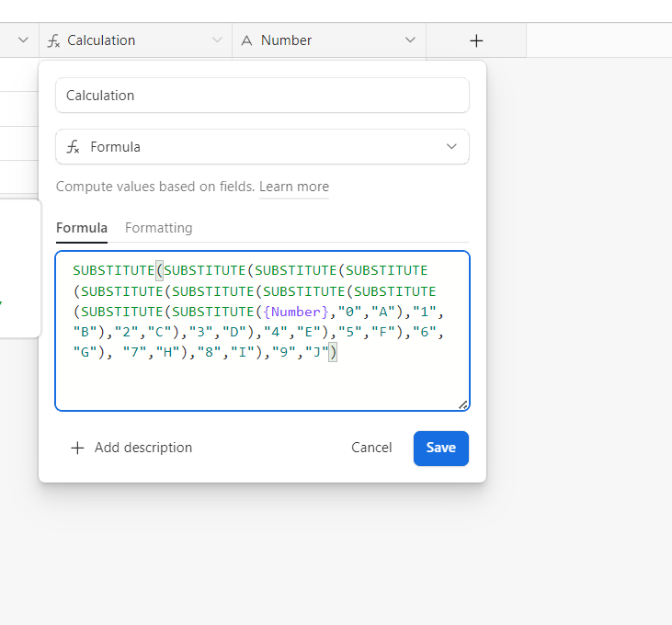The height and width of the screenshot is (625, 672).
Task: Click the text type icon beside Number
Action: pos(246,40)
